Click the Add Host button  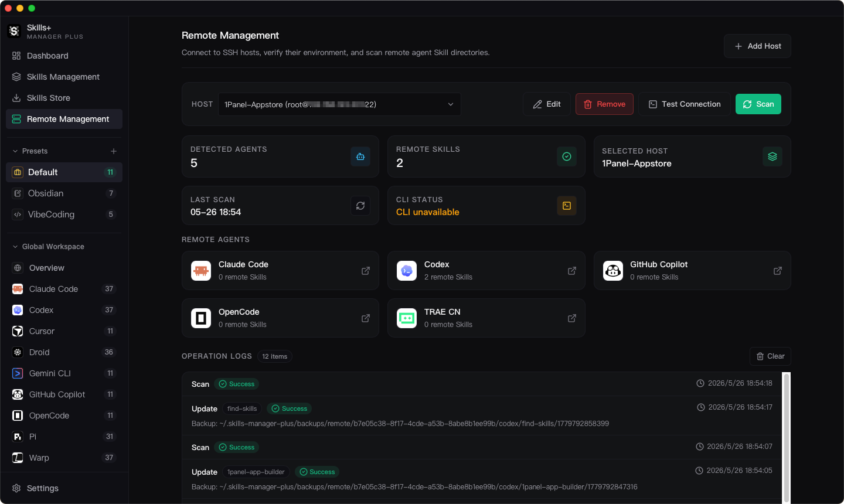point(757,46)
